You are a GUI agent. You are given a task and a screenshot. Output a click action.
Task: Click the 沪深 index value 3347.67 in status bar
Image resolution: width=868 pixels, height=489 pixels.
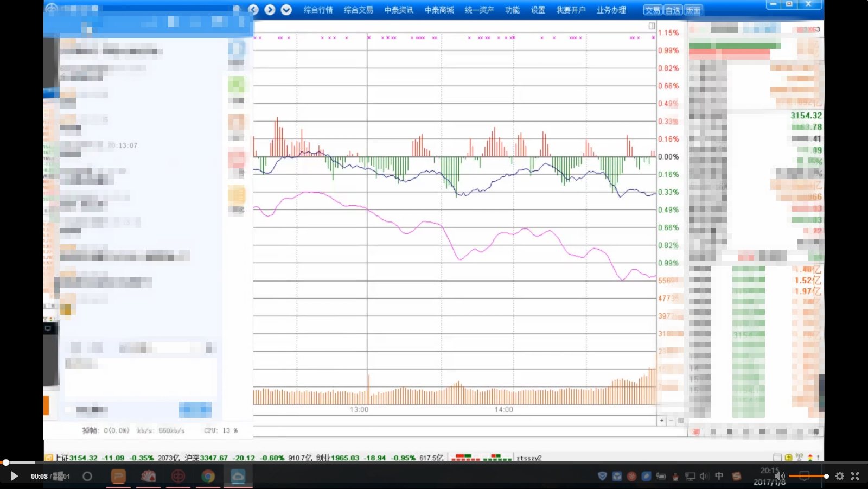214,458
